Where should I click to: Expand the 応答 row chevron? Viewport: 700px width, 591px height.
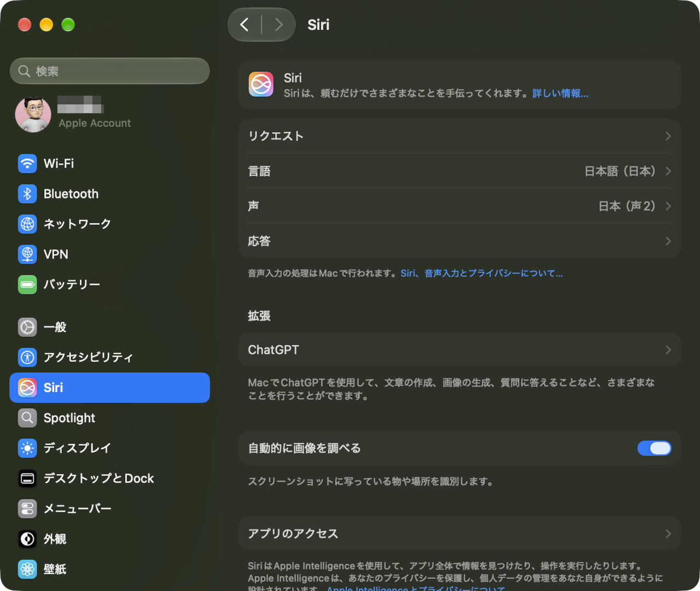(x=668, y=241)
